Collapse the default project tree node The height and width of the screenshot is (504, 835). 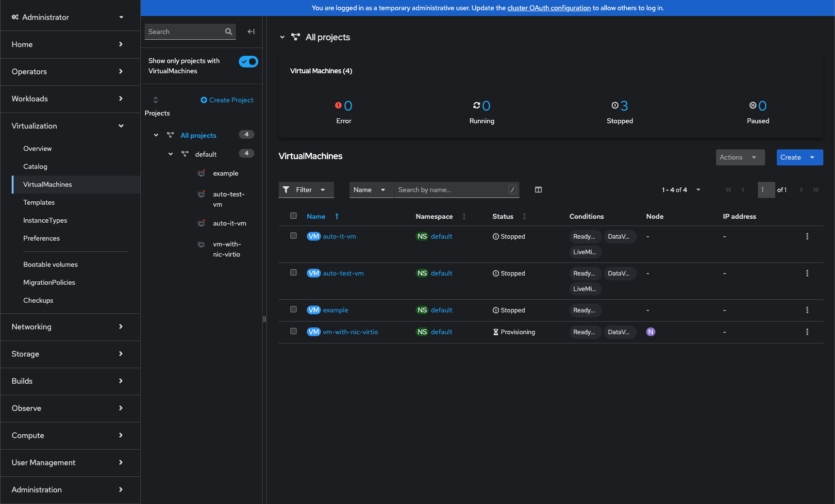pos(170,154)
